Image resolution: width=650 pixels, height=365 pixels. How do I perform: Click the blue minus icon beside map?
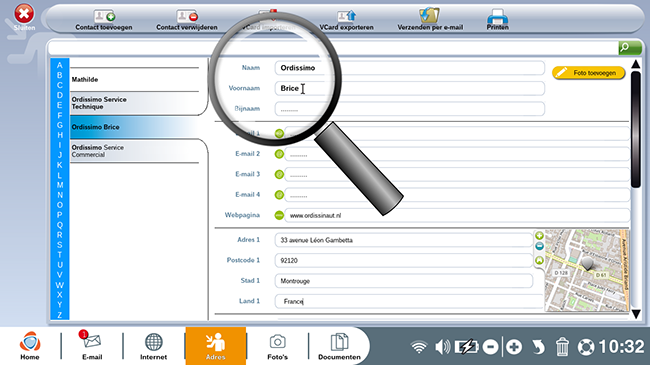click(539, 246)
